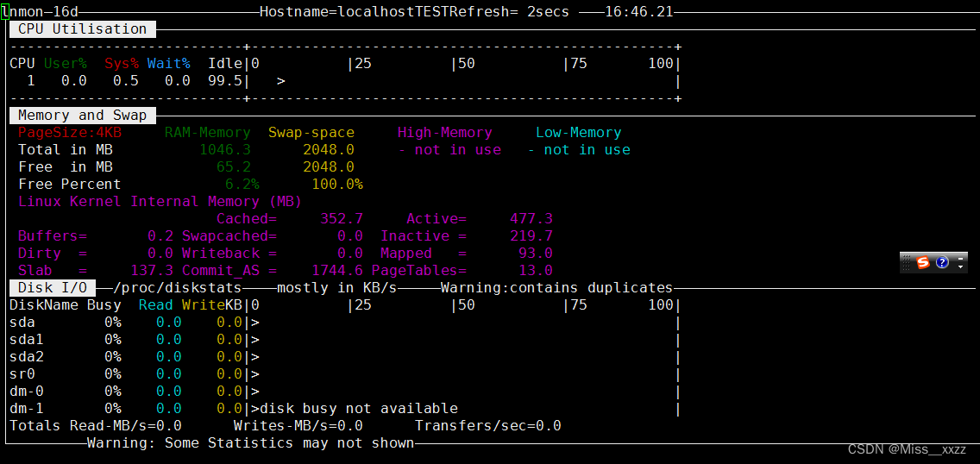This screenshot has height=464, width=980.
Task: Open the language bar options down arrow
Action: pyautogui.click(x=960, y=267)
